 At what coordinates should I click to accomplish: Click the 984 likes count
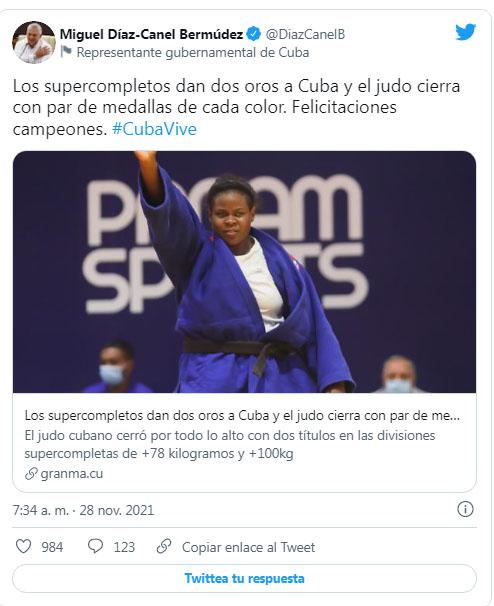pos(52,547)
